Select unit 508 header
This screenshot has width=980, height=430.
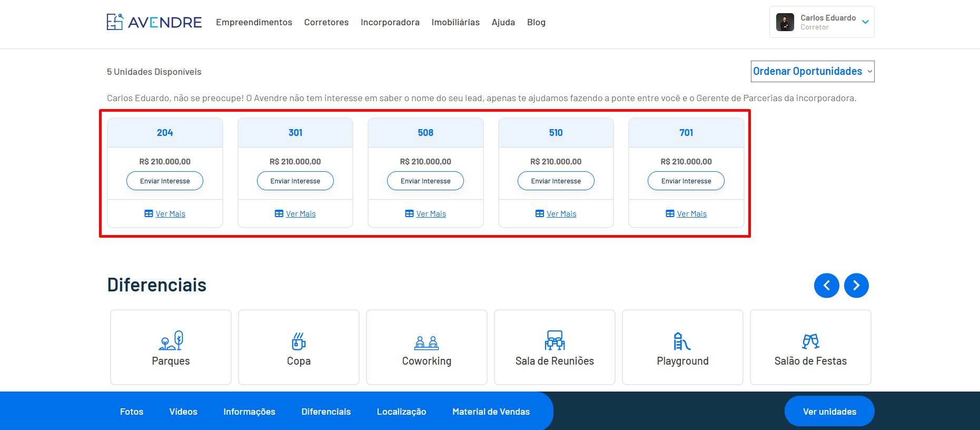click(x=425, y=133)
